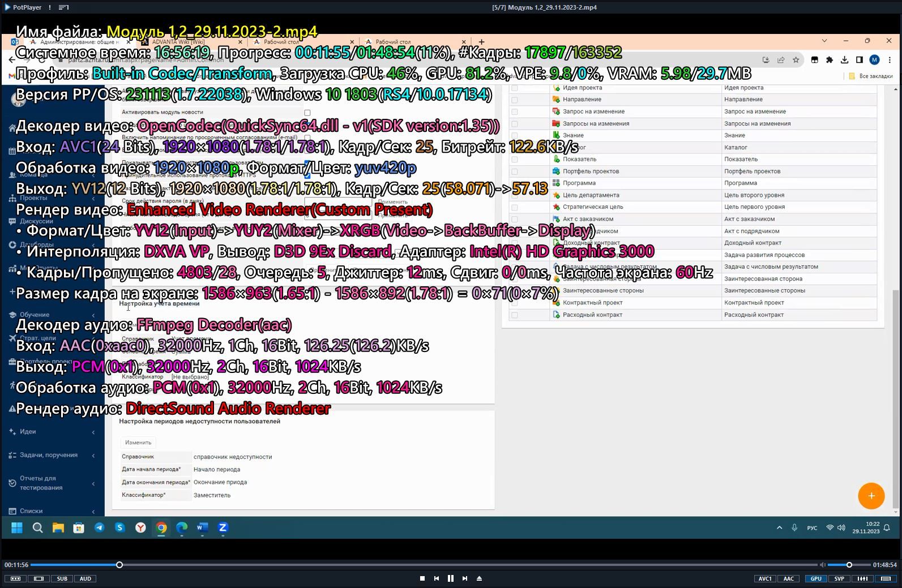Click the Цель департамента row icon
This screenshot has width=902, height=588.
coord(556,195)
